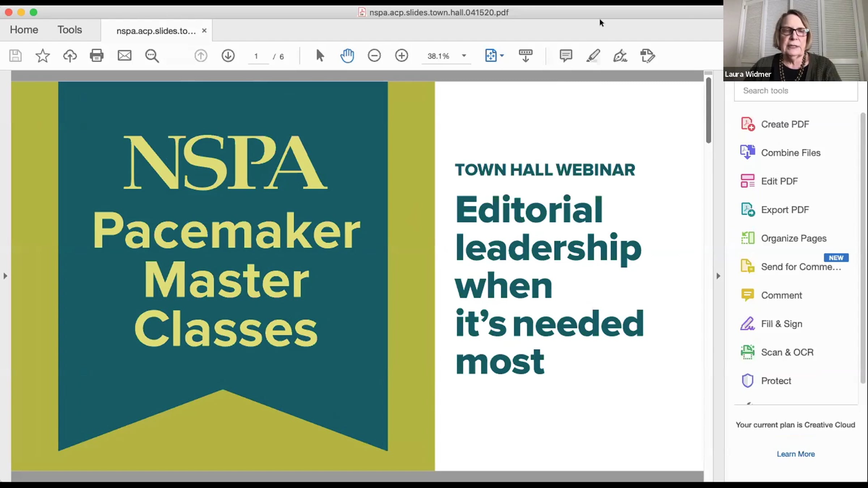Click the Edit PDF tool icon
868x488 pixels.
coord(748,181)
